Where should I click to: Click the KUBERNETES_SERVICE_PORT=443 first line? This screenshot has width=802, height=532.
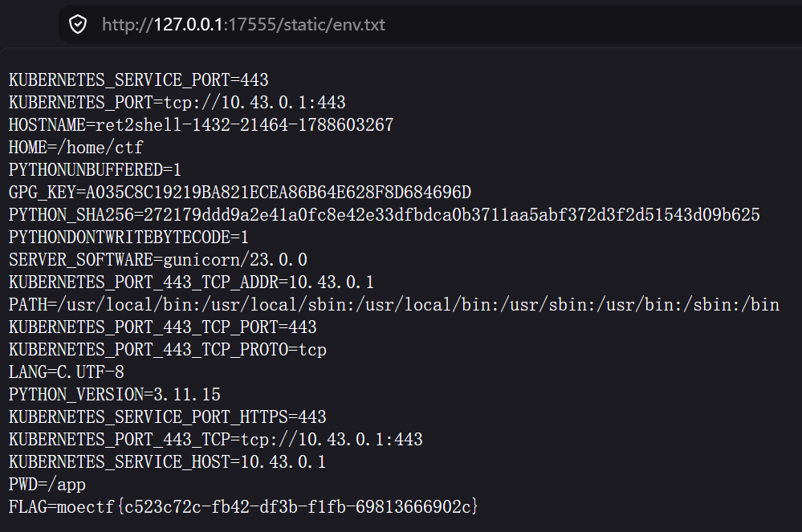[x=139, y=79]
